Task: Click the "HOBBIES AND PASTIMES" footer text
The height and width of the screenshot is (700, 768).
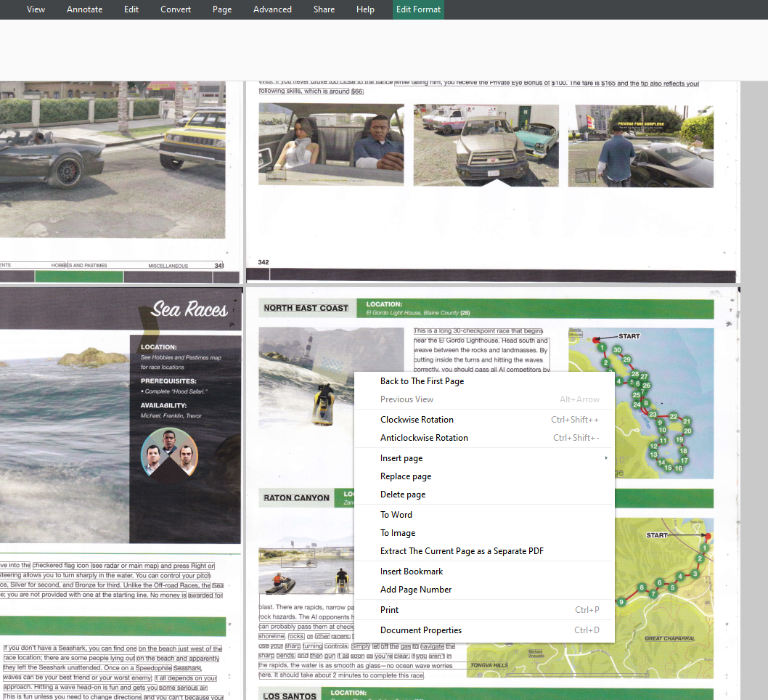Action: pyautogui.click(x=79, y=266)
